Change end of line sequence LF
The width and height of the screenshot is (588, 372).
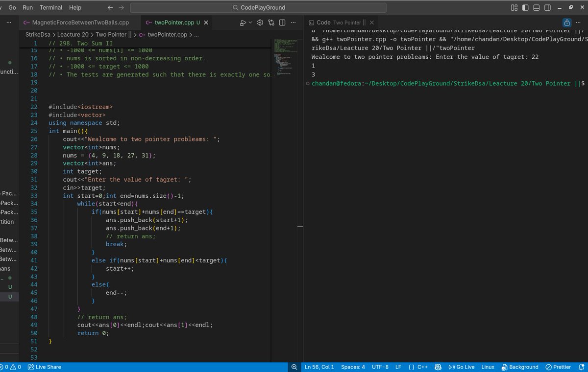click(398, 367)
